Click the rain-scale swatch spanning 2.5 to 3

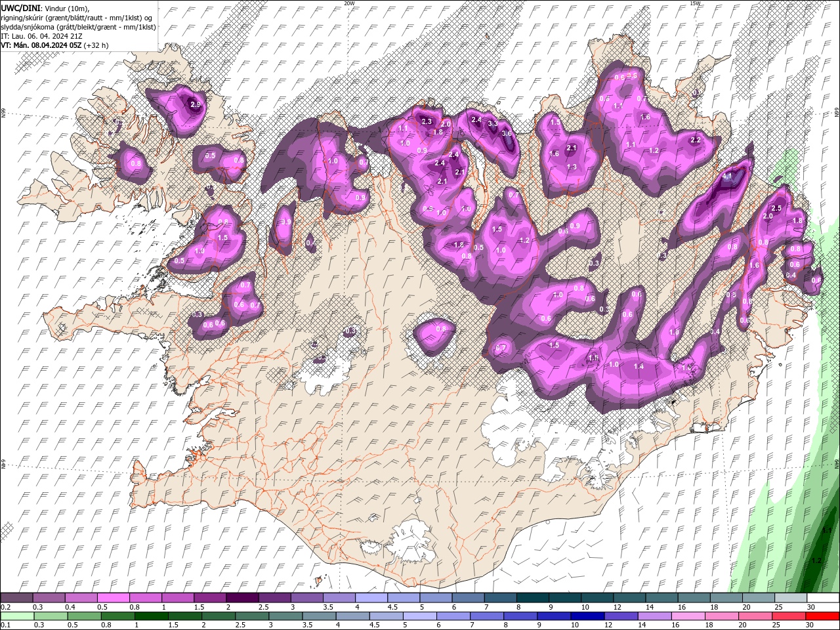(252, 616)
